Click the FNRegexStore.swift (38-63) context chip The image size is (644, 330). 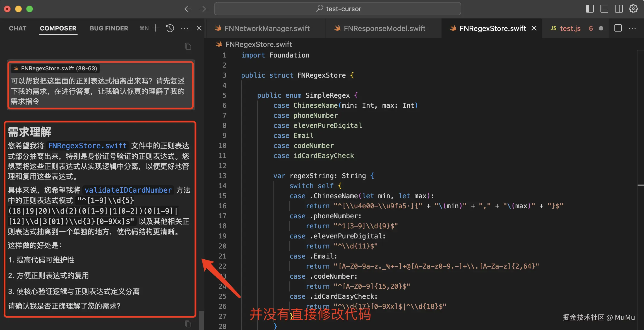[55, 68]
